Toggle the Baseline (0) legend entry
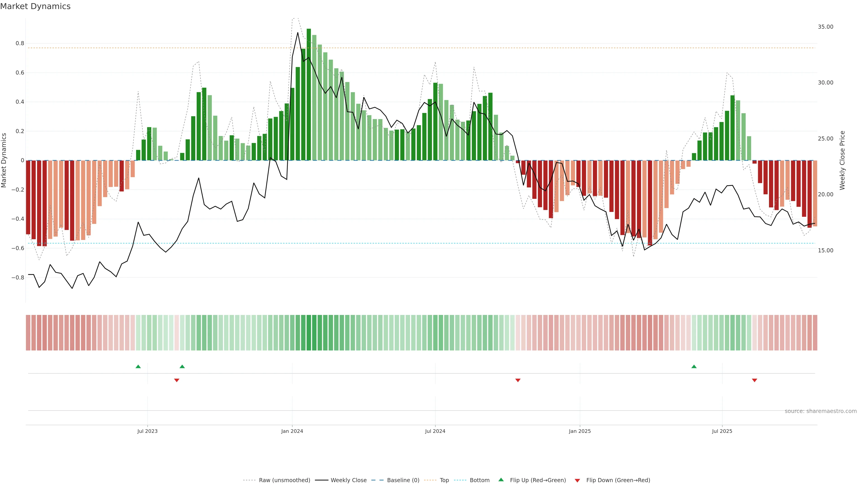The width and height of the screenshot is (868, 488). [403, 480]
